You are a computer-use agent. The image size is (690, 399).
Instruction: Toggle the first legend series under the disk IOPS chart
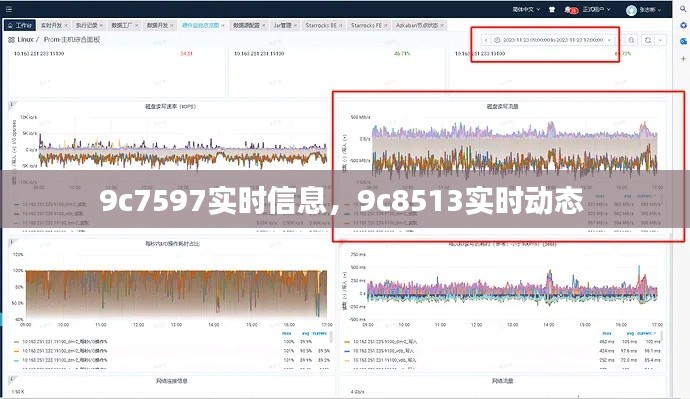[x=50, y=204]
